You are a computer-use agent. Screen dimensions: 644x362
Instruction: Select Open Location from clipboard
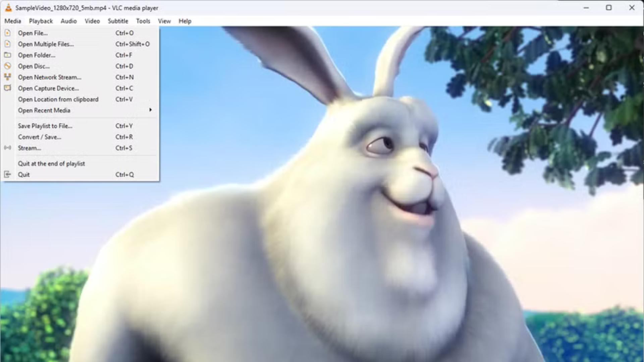58,99
